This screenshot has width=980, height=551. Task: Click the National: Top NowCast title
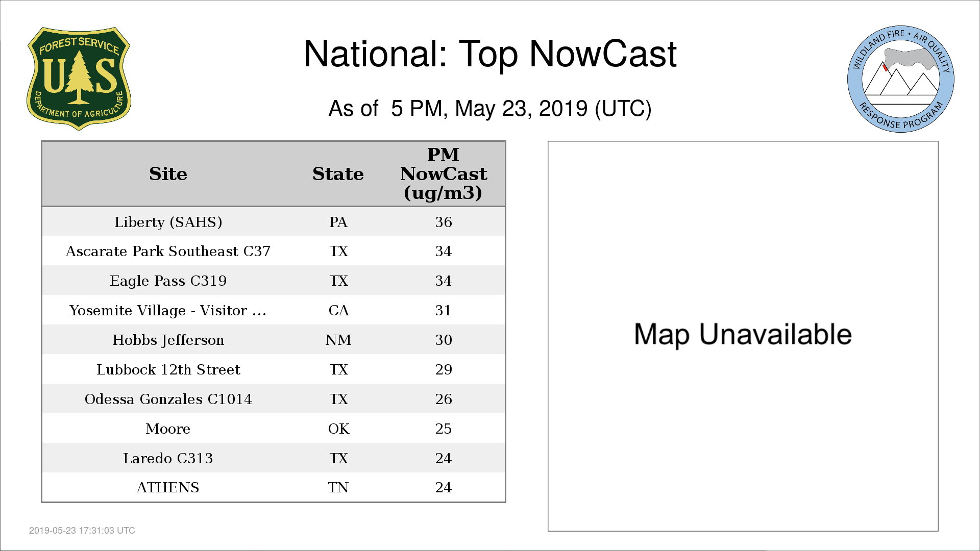click(489, 54)
